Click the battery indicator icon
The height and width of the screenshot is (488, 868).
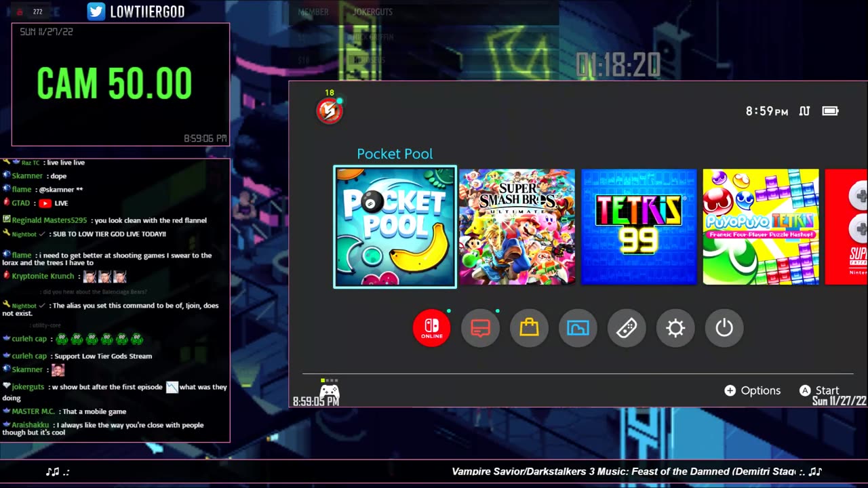(831, 111)
